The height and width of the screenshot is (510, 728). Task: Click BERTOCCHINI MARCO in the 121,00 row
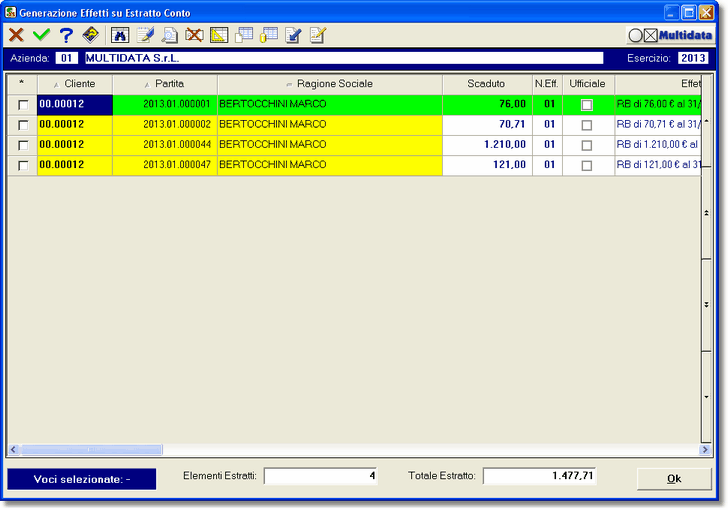pos(330,165)
